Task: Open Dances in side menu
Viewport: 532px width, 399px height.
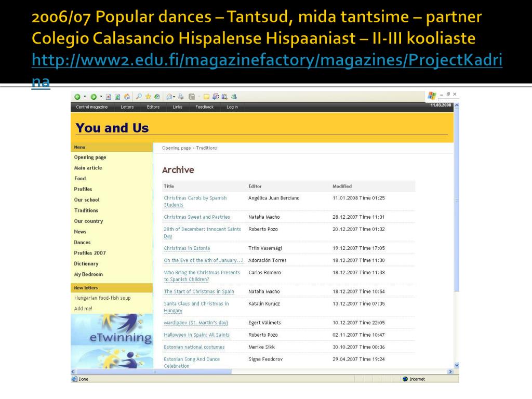Action: pyautogui.click(x=83, y=243)
